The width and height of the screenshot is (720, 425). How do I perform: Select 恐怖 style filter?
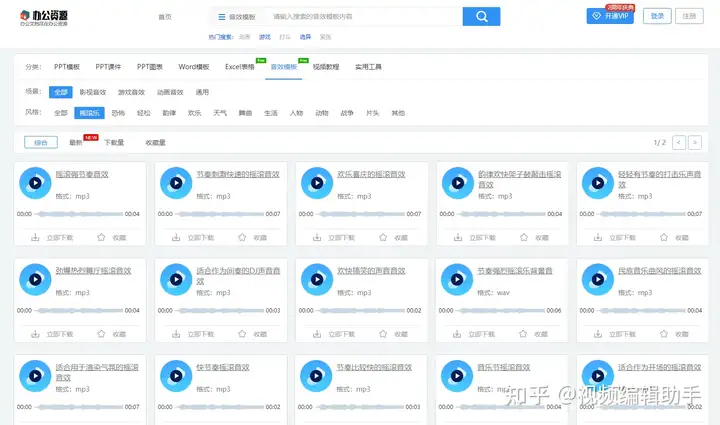pyautogui.click(x=118, y=113)
